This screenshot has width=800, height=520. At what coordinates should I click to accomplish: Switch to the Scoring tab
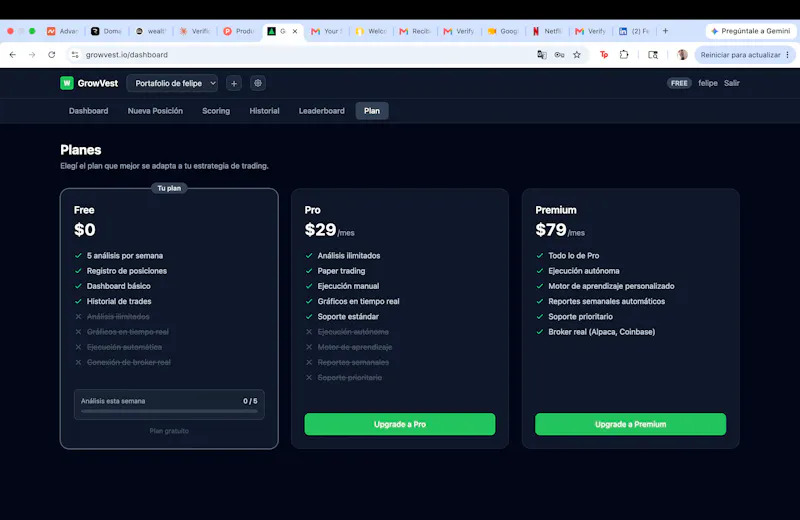tap(216, 111)
